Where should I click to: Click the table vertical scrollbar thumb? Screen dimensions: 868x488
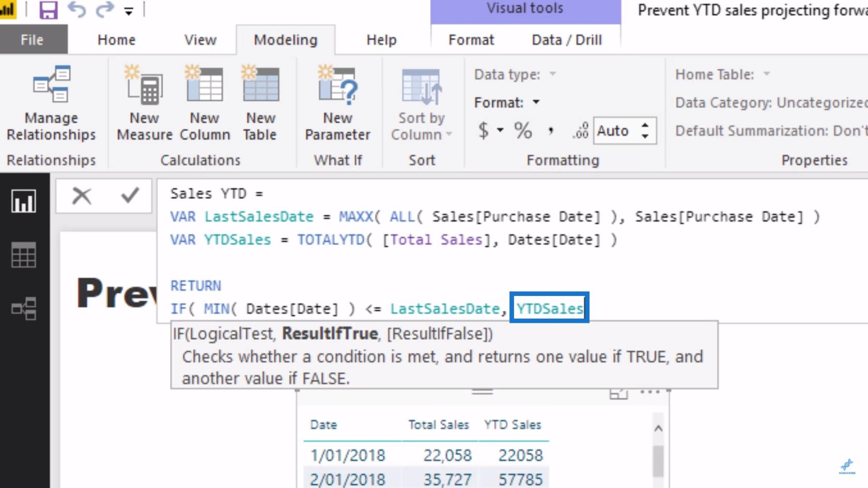click(x=658, y=462)
